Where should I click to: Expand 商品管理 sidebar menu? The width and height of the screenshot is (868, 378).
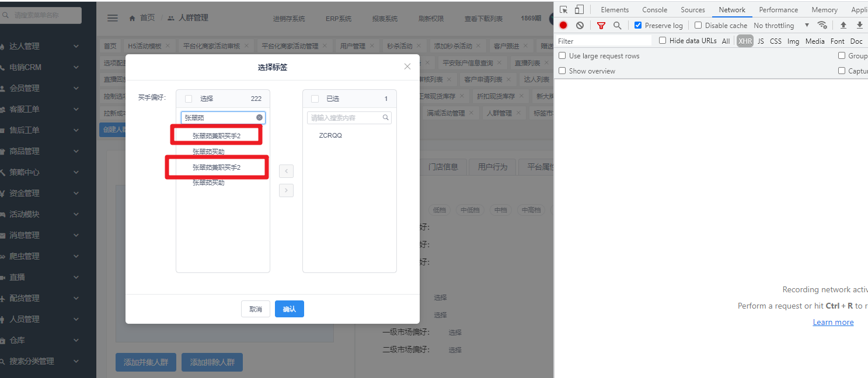[x=48, y=151]
